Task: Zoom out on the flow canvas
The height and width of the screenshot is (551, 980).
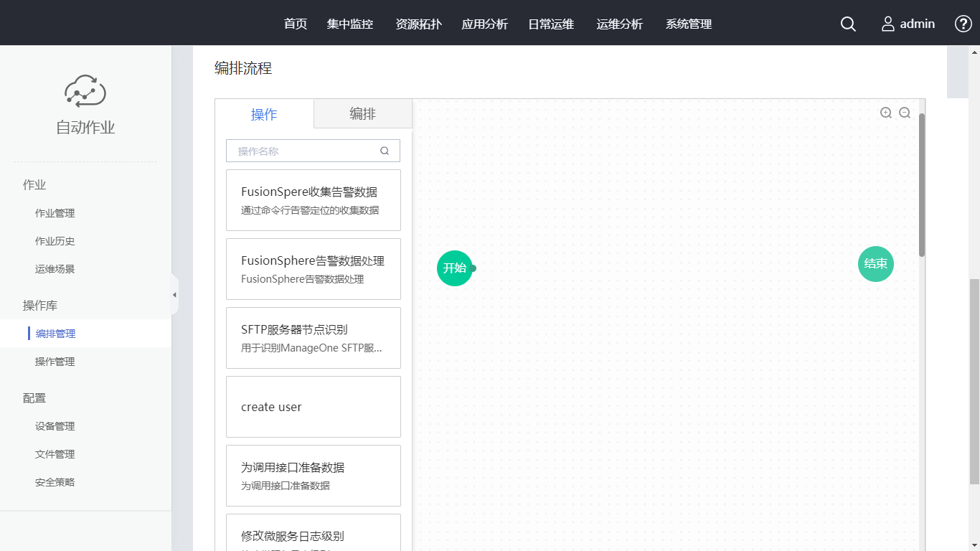Action: click(x=905, y=113)
